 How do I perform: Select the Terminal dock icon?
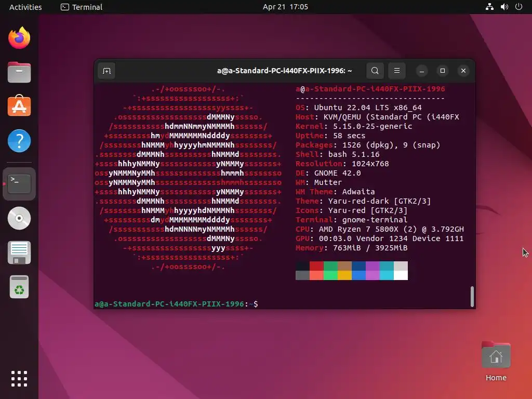tap(19, 183)
